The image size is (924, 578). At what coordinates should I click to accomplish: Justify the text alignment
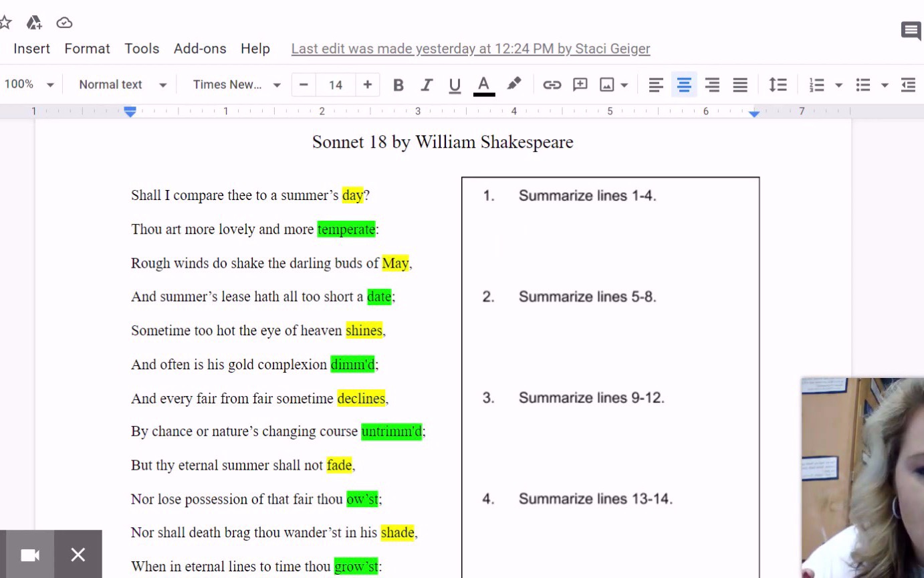[x=740, y=85]
